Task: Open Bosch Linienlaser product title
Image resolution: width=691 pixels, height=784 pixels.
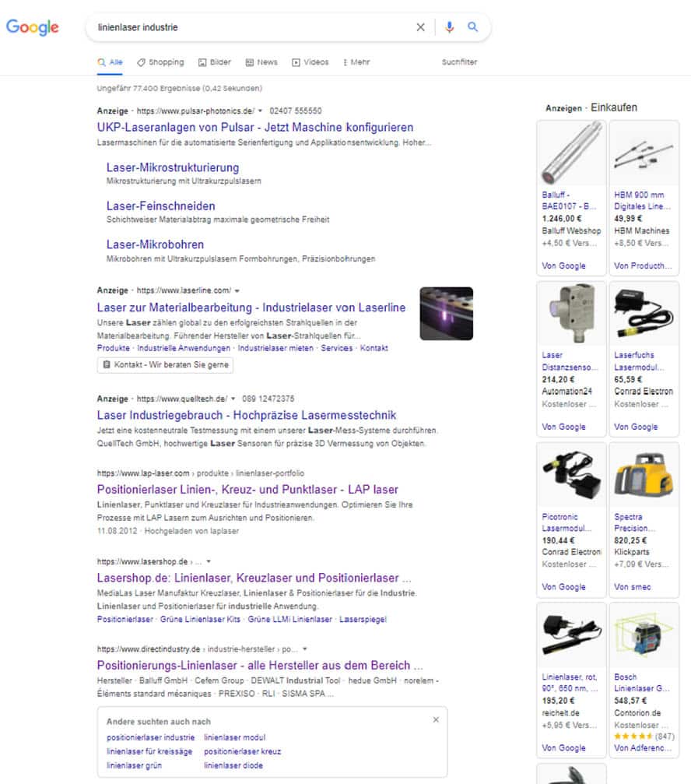Action: pos(642,683)
